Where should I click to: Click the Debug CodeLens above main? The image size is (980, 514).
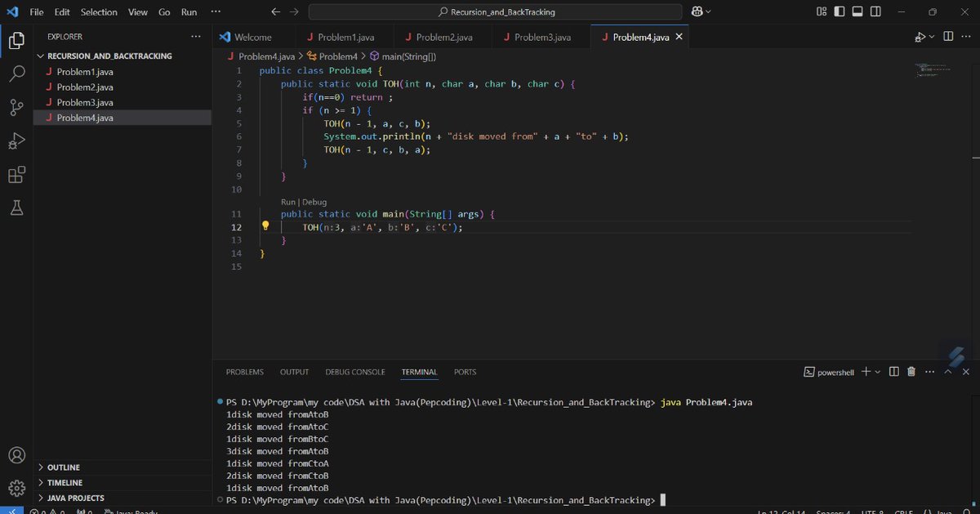[x=314, y=202]
